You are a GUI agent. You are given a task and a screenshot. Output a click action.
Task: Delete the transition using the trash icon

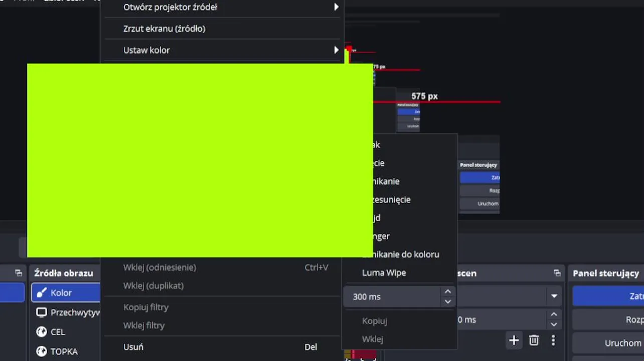[534, 341]
